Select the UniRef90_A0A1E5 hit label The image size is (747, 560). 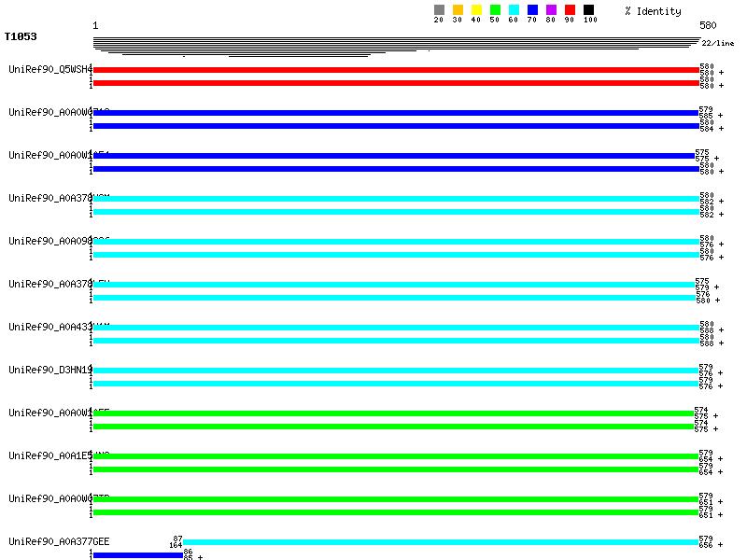click(49, 455)
